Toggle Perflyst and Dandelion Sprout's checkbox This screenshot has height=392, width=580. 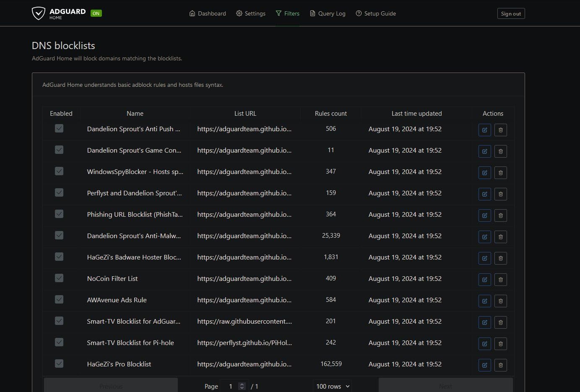[59, 192]
